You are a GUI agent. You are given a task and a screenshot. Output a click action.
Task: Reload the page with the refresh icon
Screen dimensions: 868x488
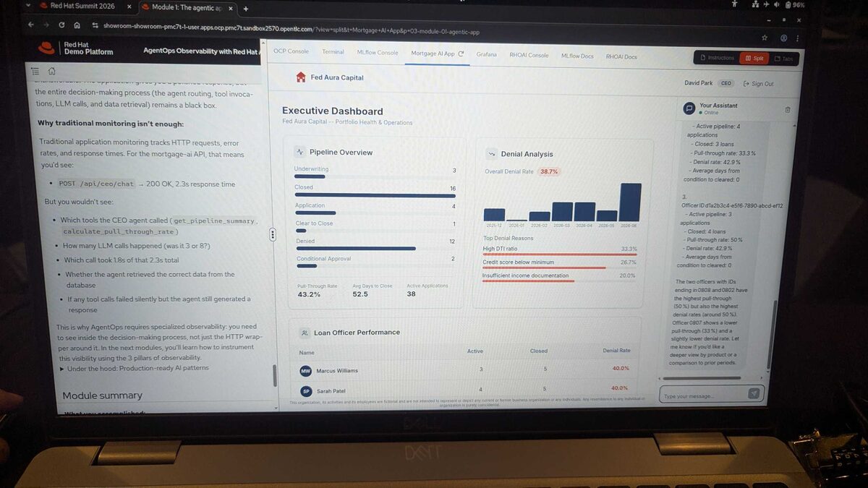tap(61, 25)
